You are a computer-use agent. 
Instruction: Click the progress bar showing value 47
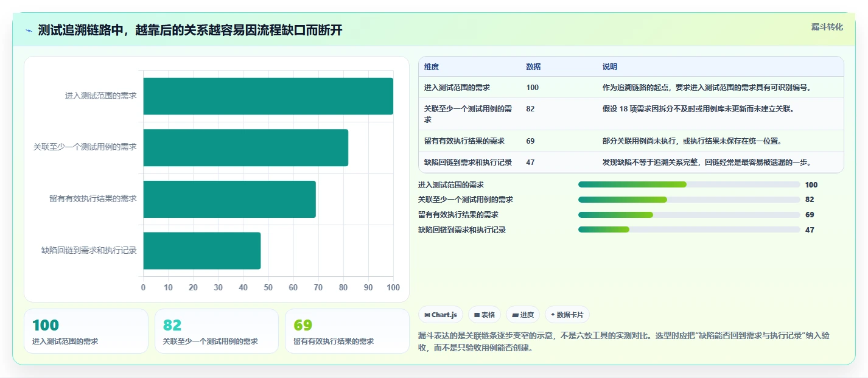(x=689, y=229)
